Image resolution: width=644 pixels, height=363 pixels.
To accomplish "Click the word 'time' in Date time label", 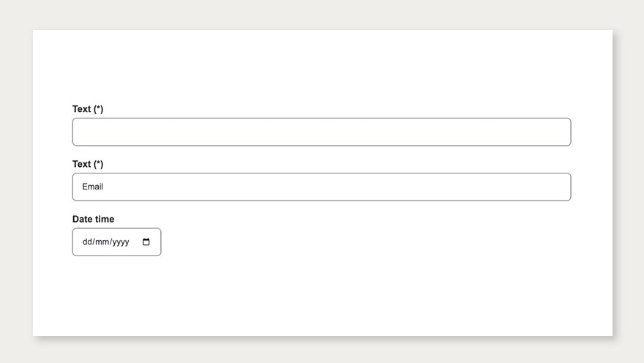I will [104, 219].
